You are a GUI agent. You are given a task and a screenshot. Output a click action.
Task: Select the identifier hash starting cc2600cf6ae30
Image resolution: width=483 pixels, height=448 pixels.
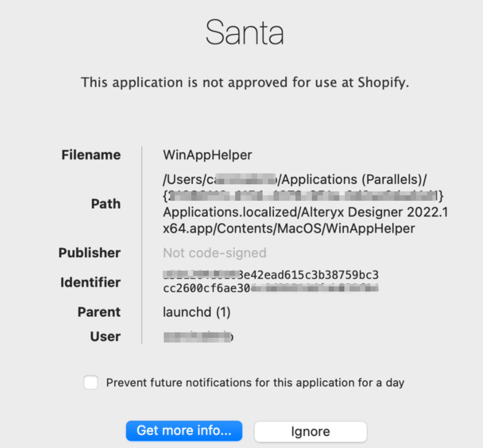coord(270,288)
